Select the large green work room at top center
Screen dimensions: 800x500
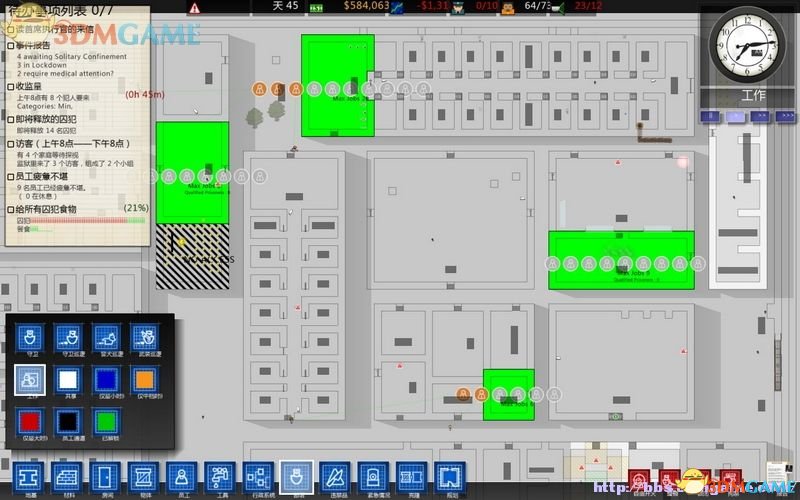(338, 85)
